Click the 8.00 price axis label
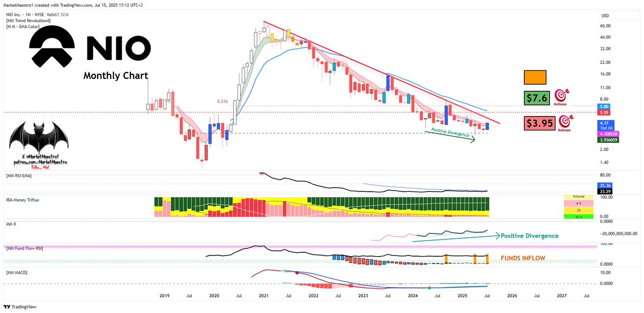Viewport: 644px width, 313px height. coord(603,99)
